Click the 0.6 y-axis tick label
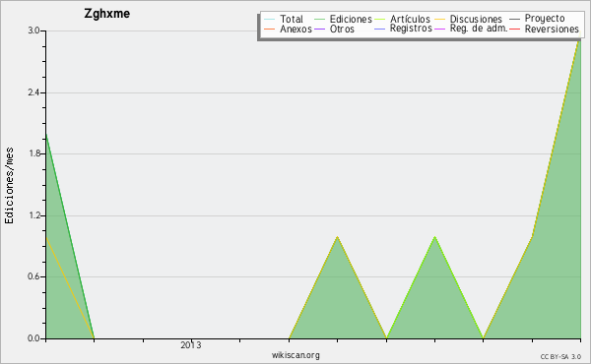Image resolution: width=591 pixels, height=364 pixels. [33, 277]
